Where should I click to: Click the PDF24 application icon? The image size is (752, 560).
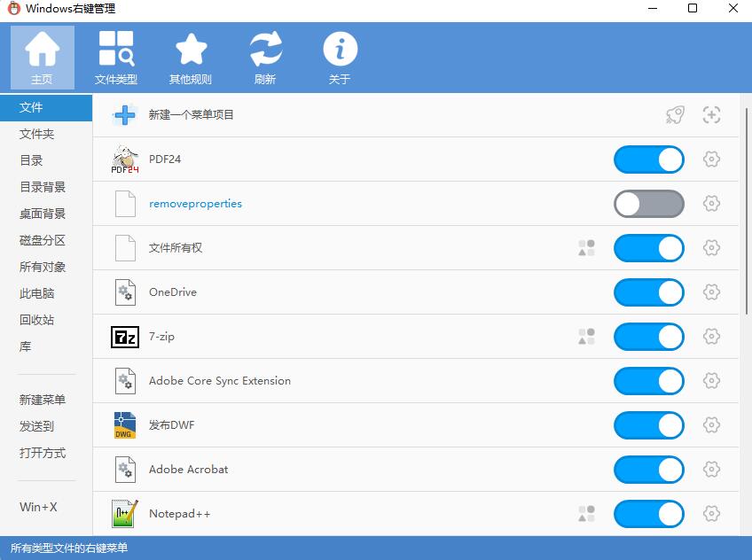tap(124, 159)
